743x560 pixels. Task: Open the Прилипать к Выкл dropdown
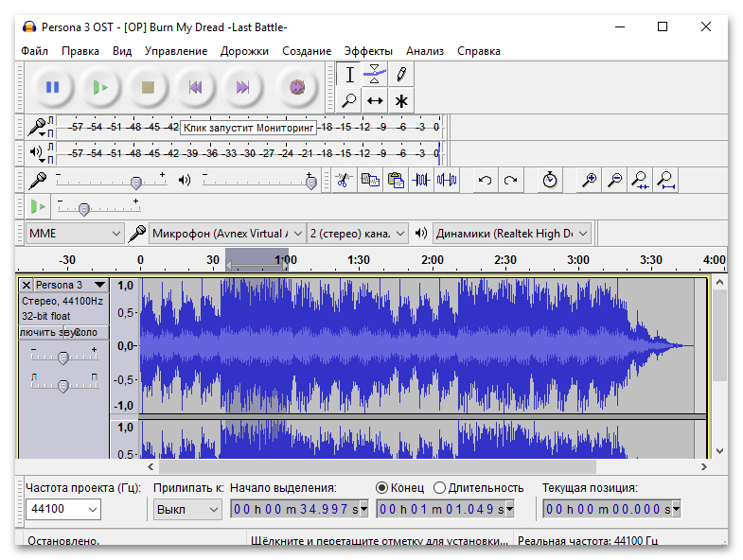coord(187,509)
